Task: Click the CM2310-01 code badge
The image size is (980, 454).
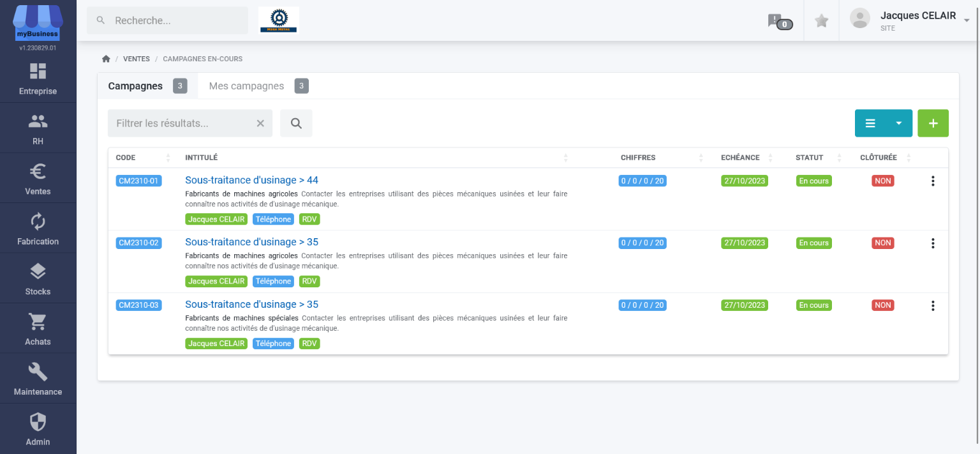Action: click(139, 181)
